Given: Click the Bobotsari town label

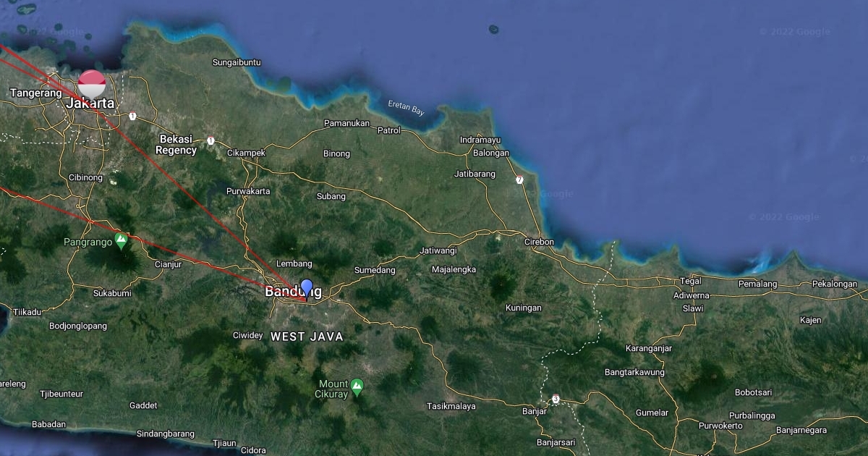Looking at the screenshot, I should point(753,392).
